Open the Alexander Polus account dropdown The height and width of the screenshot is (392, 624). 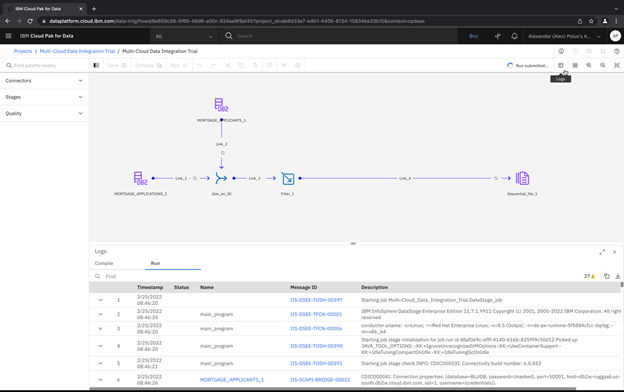click(x=564, y=36)
